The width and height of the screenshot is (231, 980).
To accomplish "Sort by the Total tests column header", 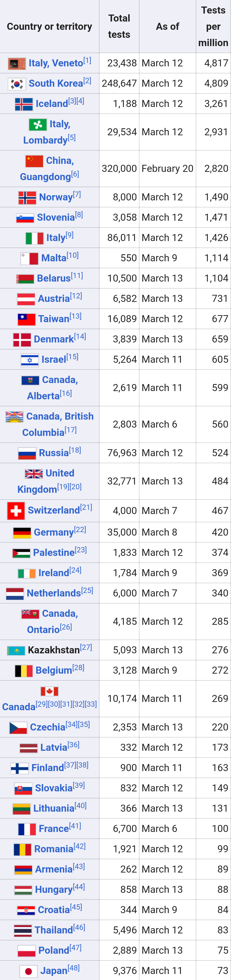I will (119, 26).
